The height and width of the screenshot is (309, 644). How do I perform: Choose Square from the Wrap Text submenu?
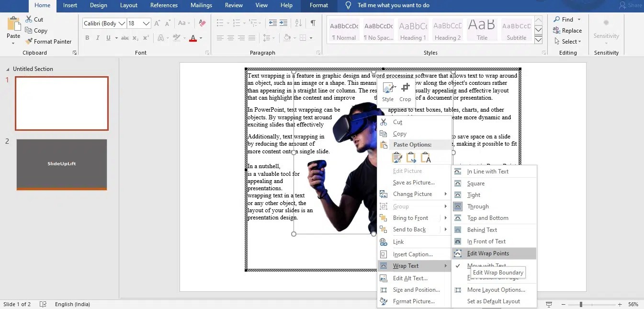click(x=475, y=183)
